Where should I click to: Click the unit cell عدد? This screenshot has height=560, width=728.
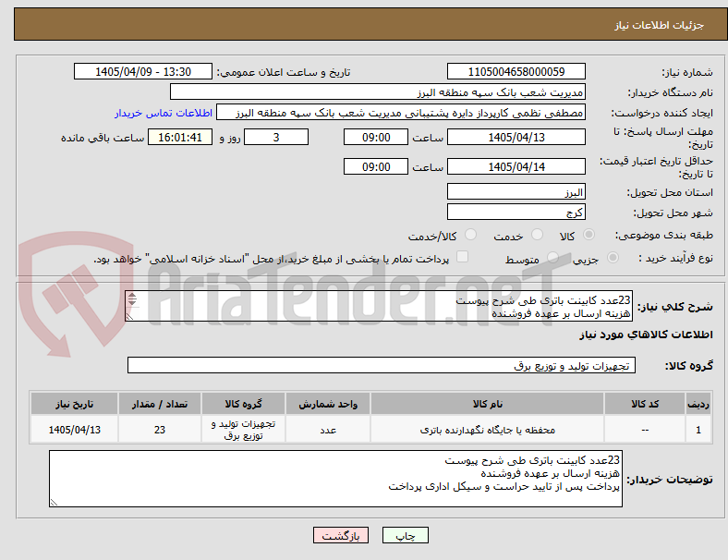tap(328, 430)
